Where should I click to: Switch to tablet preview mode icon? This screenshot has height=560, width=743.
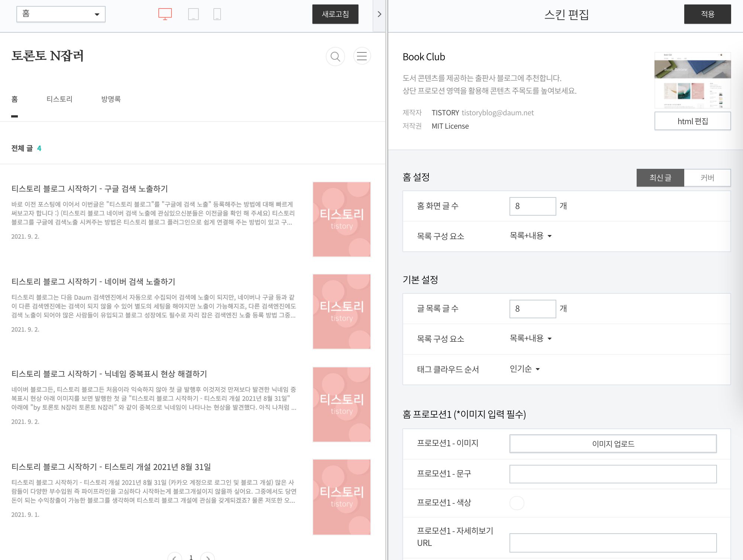(x=193, y=14)
